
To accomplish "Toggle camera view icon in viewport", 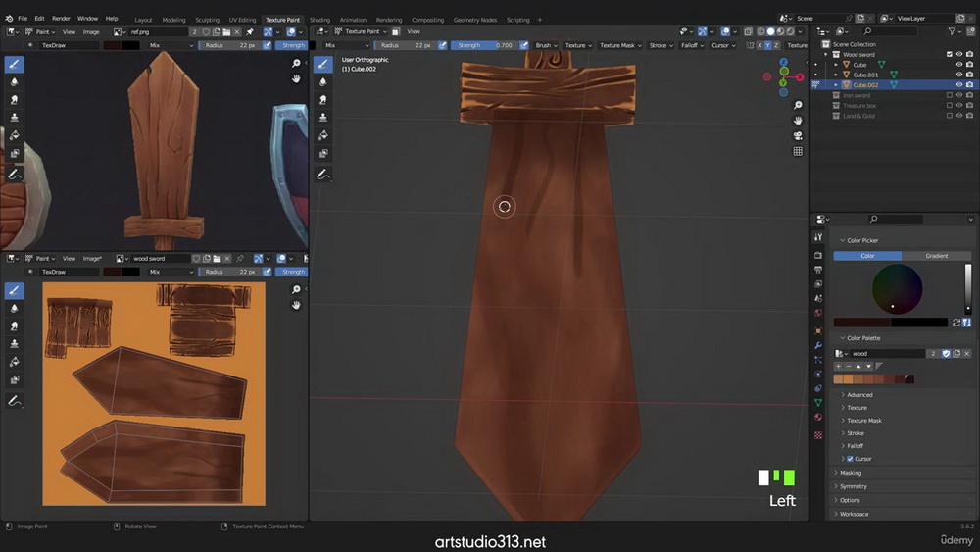I will tap(798, 135).
